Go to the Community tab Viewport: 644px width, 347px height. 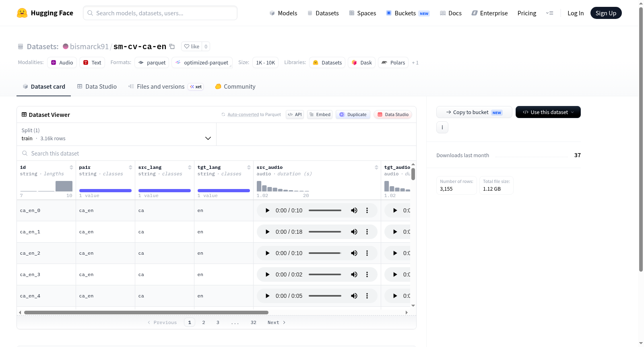(235, 87)
